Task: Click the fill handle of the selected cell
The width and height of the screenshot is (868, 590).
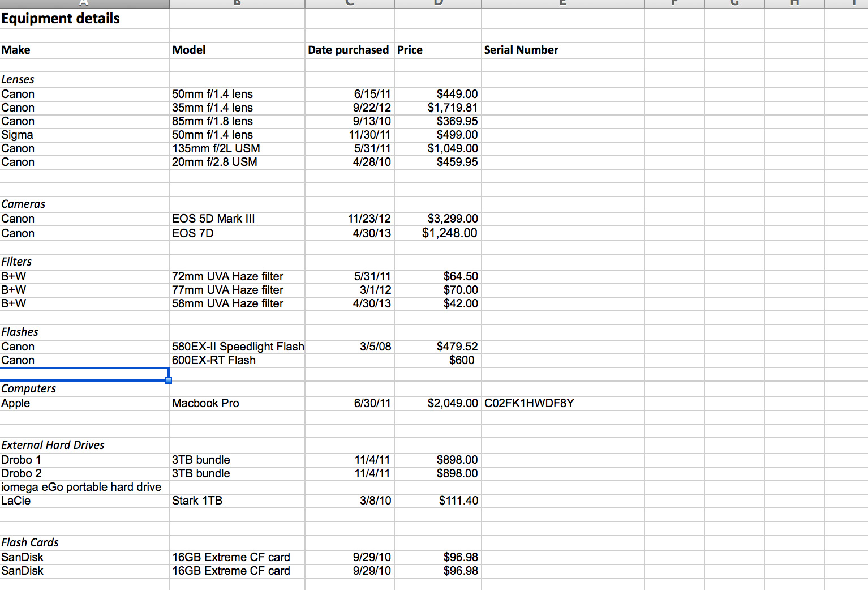Action: pyautogui.click(x=169, y=380)
